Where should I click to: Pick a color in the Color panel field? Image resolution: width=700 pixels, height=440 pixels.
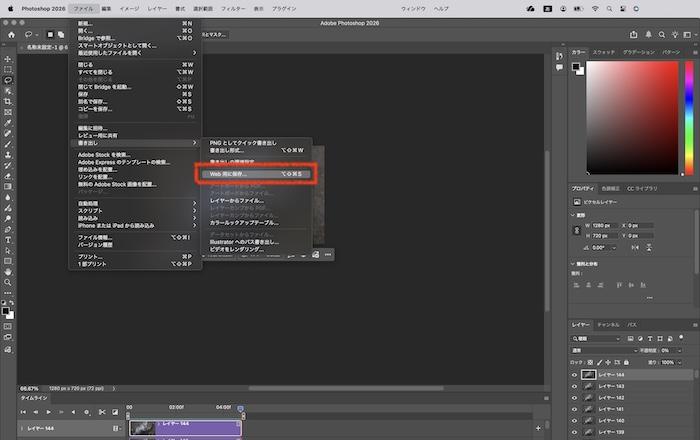tap(632, 118)
